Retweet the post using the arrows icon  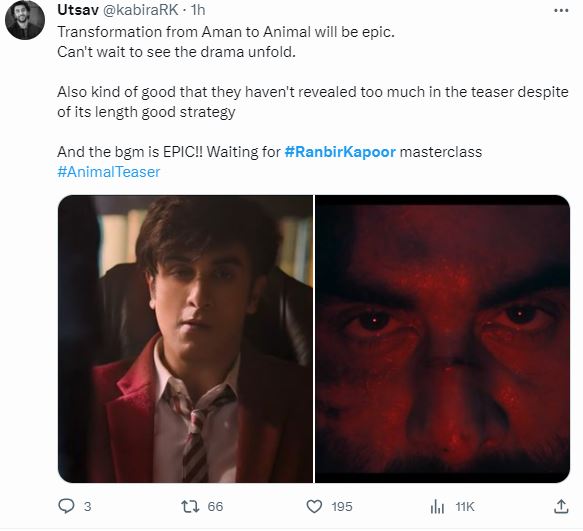point(190,506)
